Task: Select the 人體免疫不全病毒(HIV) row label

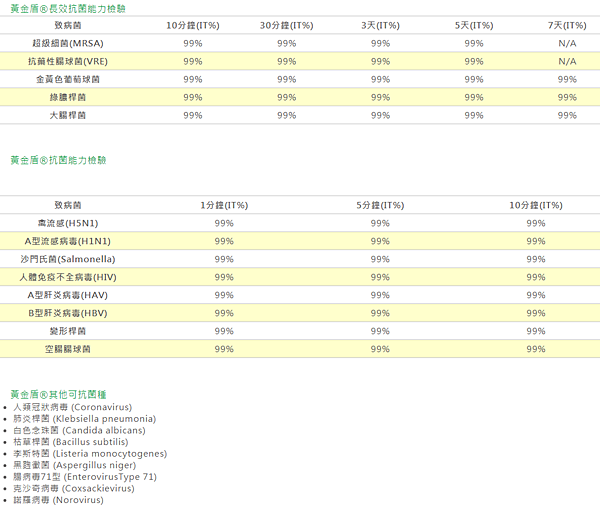Action: pyautogui.click(x=68, y=277)
